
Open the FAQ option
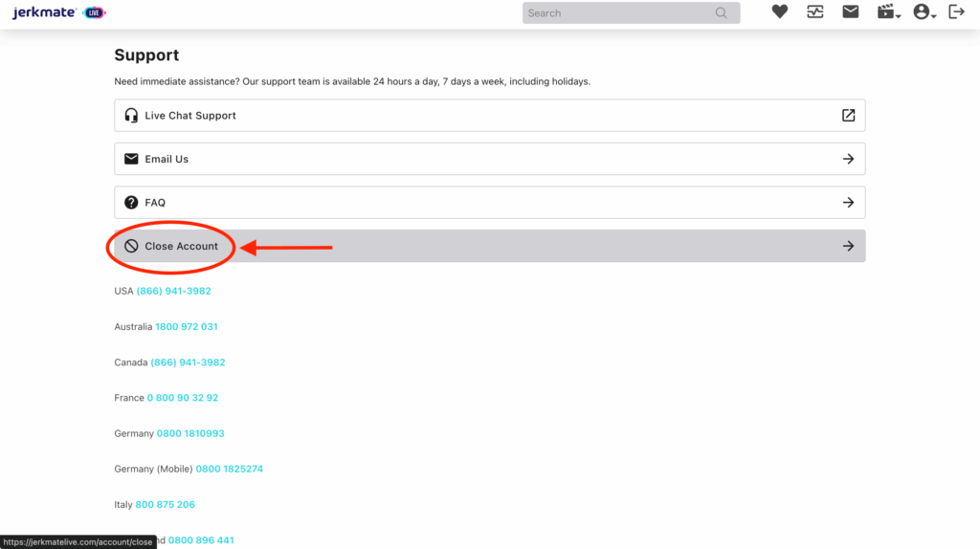click(155, 203)
